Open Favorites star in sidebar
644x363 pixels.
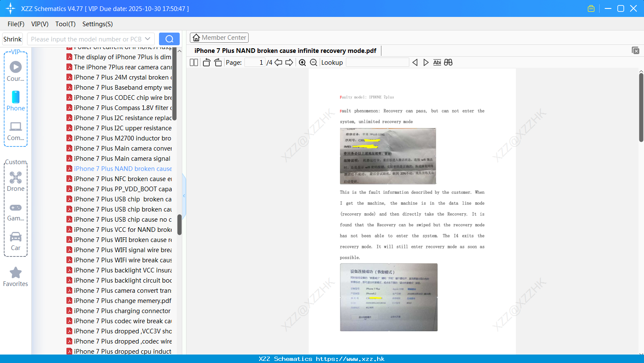[x=16, y=277]
